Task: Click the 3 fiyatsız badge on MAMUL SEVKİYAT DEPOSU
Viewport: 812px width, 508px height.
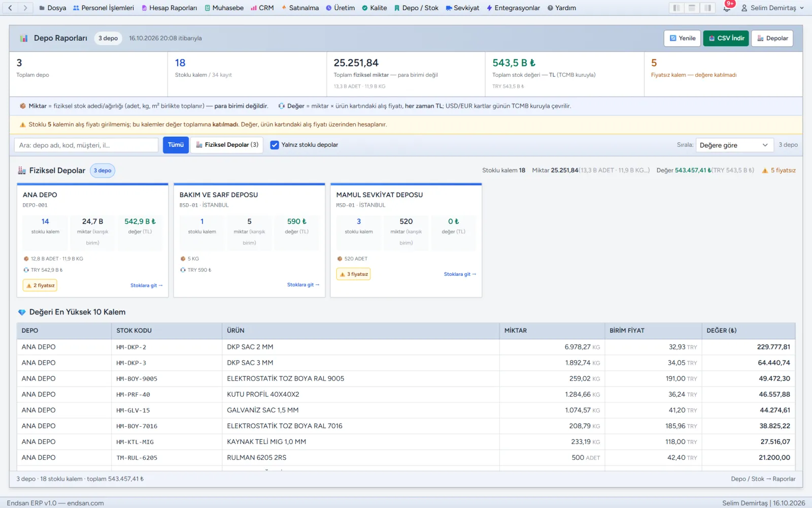Action: tap(354, 274)
